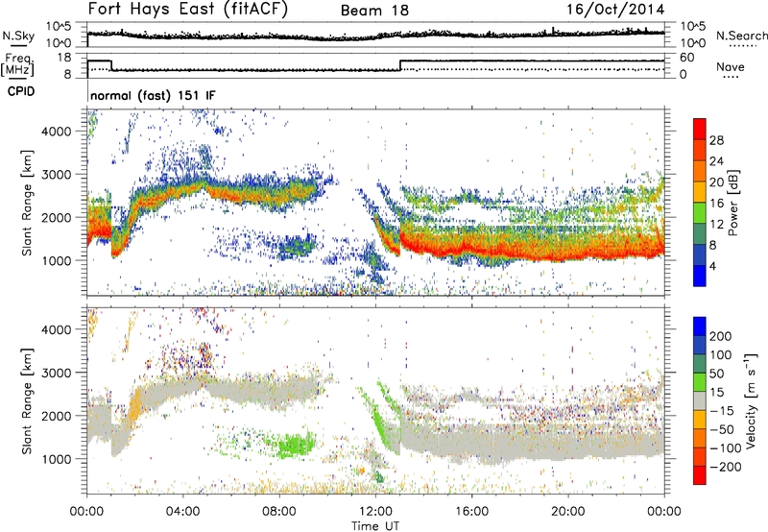Click the '200' Velocity scale value

[x=721, y=336]
